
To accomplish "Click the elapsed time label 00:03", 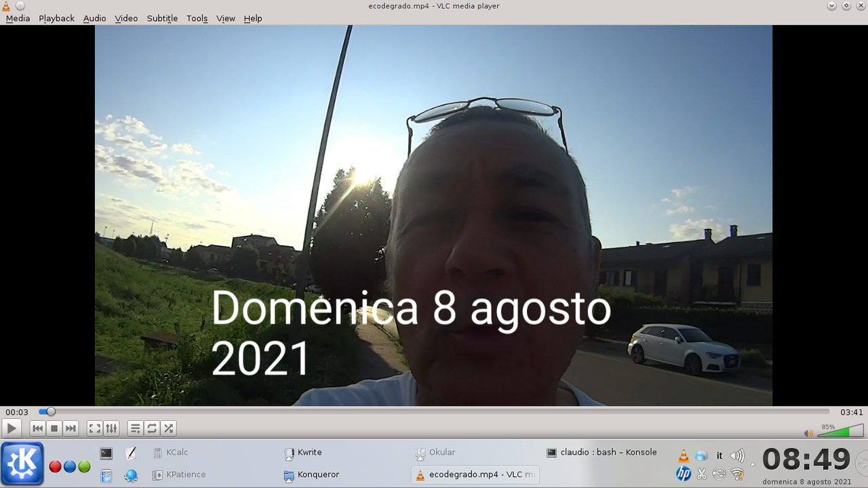I will click(x=17, y=412).
